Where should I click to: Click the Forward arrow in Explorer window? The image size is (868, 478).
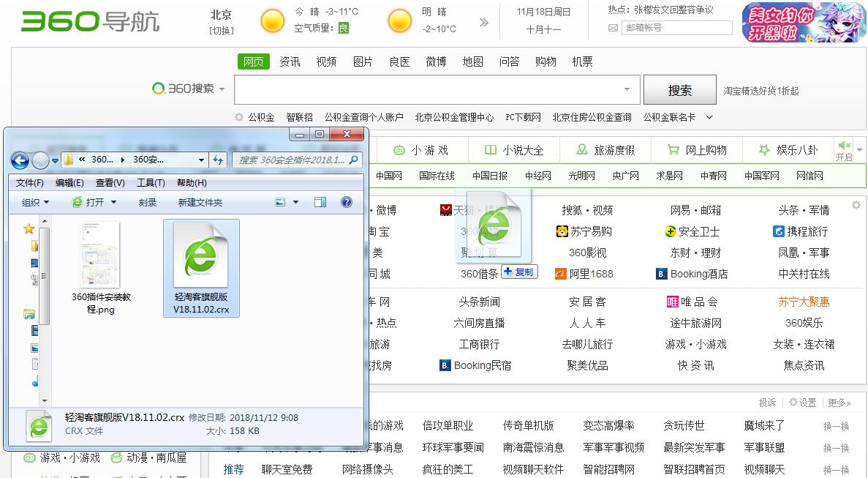coord(40,160)
